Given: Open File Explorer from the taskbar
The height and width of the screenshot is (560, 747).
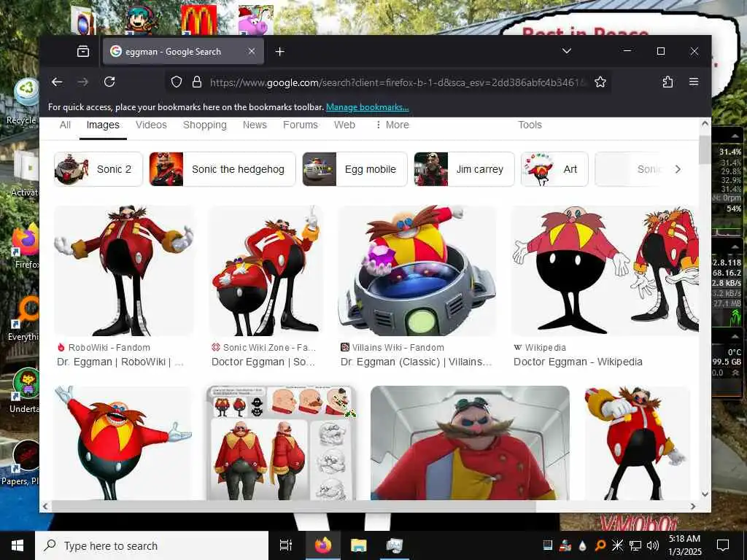Looking at the screenshot, I should pyautogui.click(x=359, y=545).
